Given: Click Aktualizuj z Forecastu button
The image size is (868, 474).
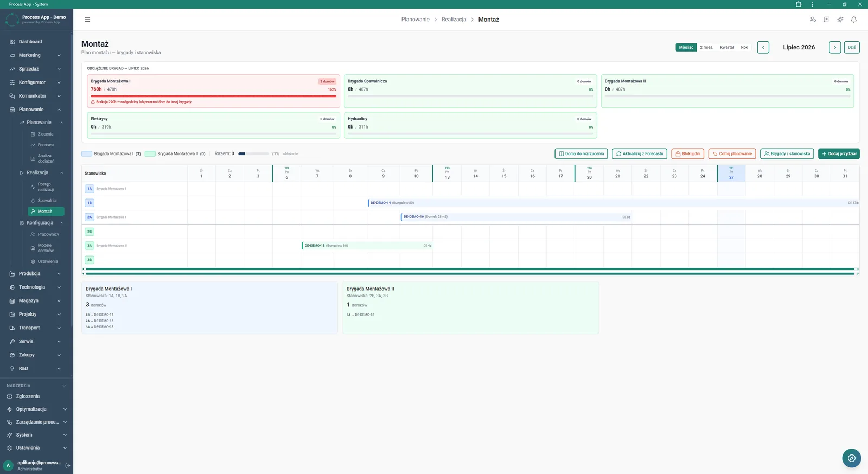Looking at the screenshot, I should (640, 153).
